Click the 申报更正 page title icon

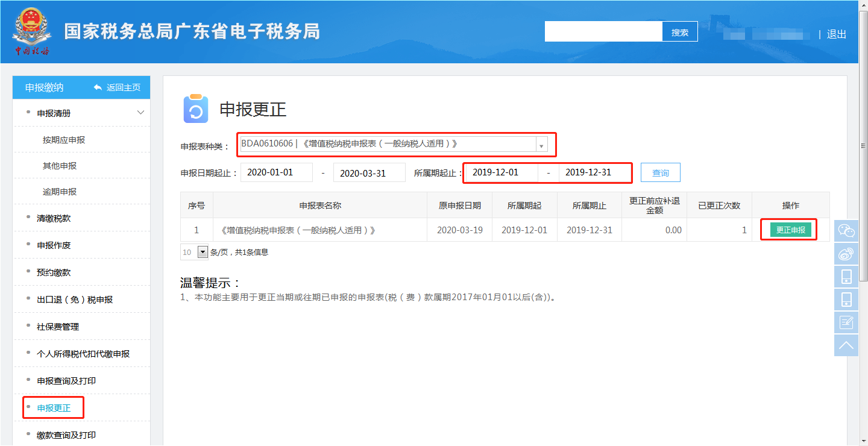[x=195, y=109]
